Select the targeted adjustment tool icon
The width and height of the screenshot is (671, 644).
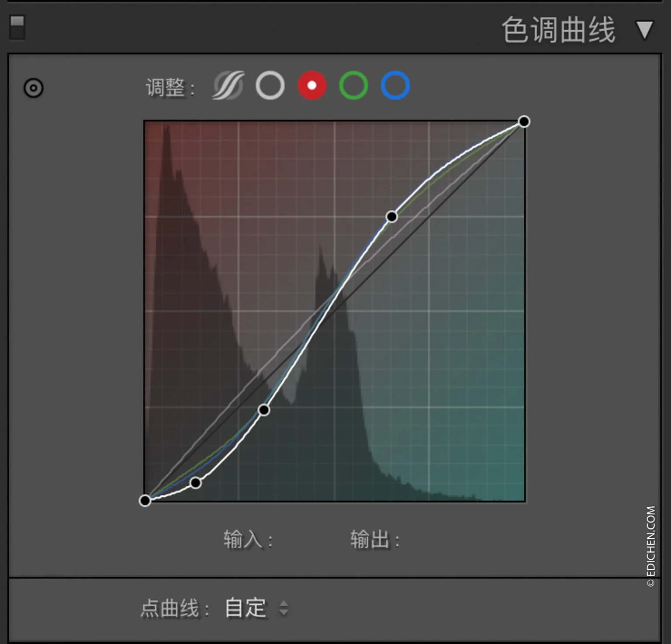click(x=33, y=88)
